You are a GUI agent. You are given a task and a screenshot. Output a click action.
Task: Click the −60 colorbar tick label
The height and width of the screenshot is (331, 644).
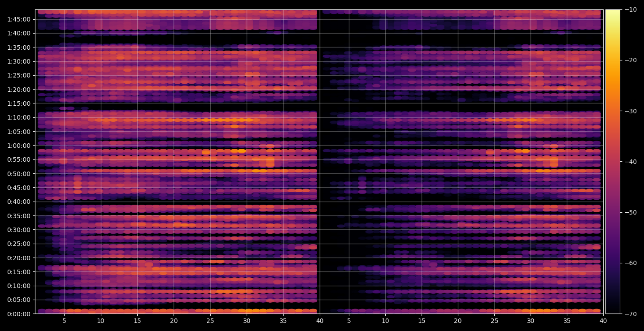click(x=630, y=263)
